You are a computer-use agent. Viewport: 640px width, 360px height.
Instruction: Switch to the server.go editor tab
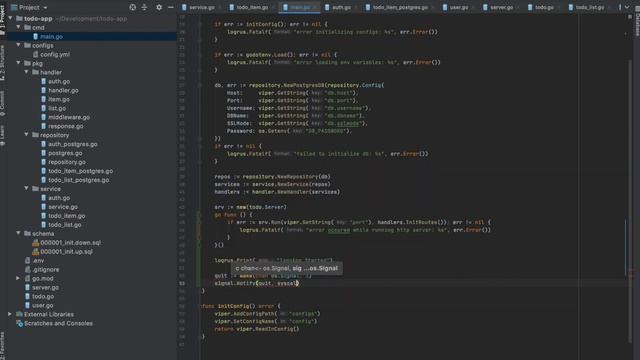tap(501, 7)
